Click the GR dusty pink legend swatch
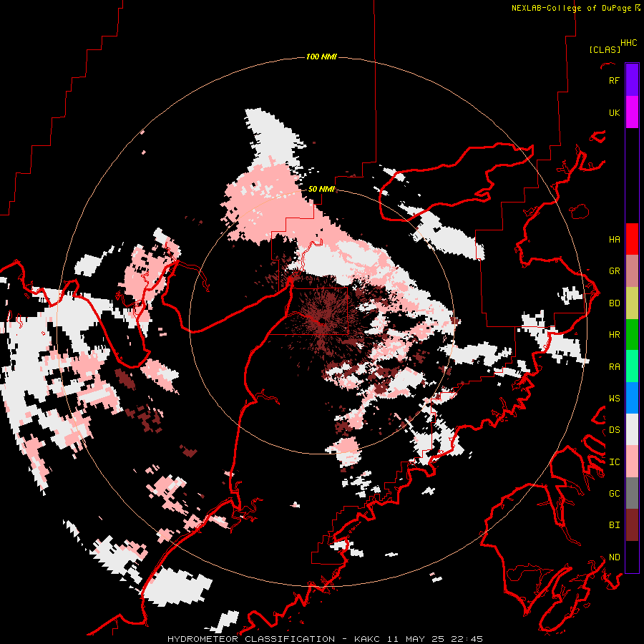The height and width of the screenshot is (644, 644). (632, 271)
